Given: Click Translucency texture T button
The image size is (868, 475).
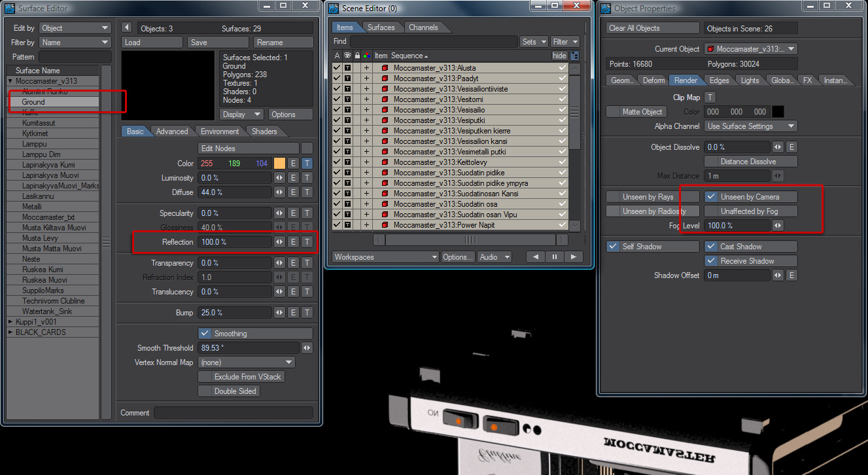Looking at the screenshot, I should pos(307,292).
